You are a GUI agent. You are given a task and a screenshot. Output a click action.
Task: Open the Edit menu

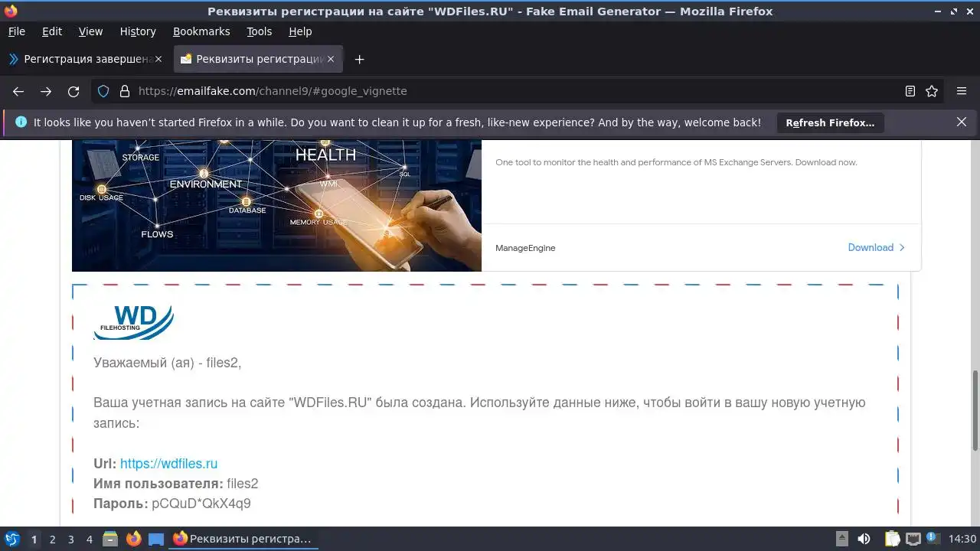tap(52, 31)
